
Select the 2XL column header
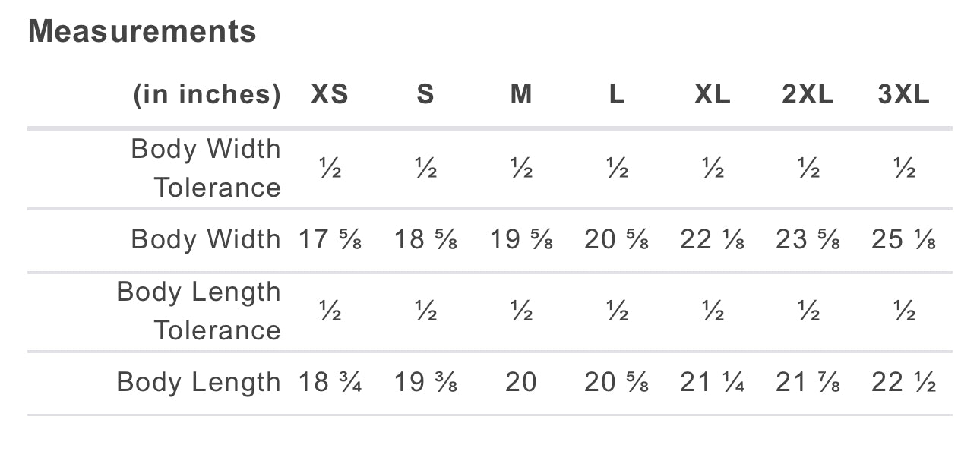click(x=808, y=95)
